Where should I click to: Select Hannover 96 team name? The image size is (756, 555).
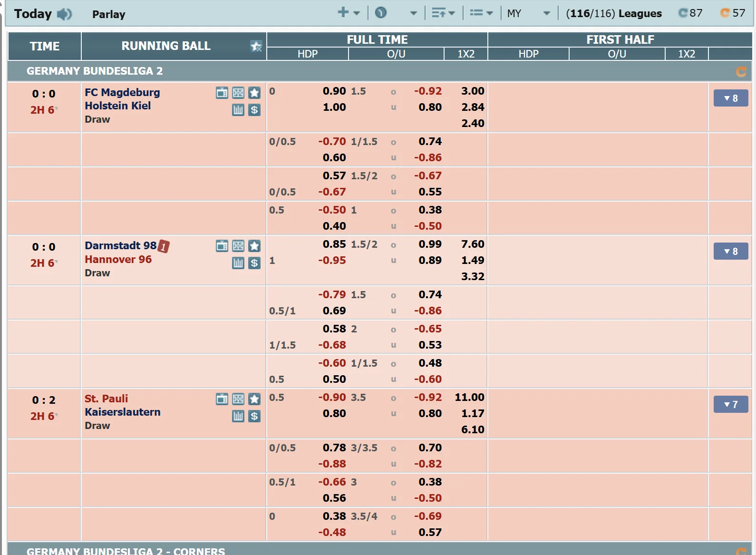click(118, 259)
